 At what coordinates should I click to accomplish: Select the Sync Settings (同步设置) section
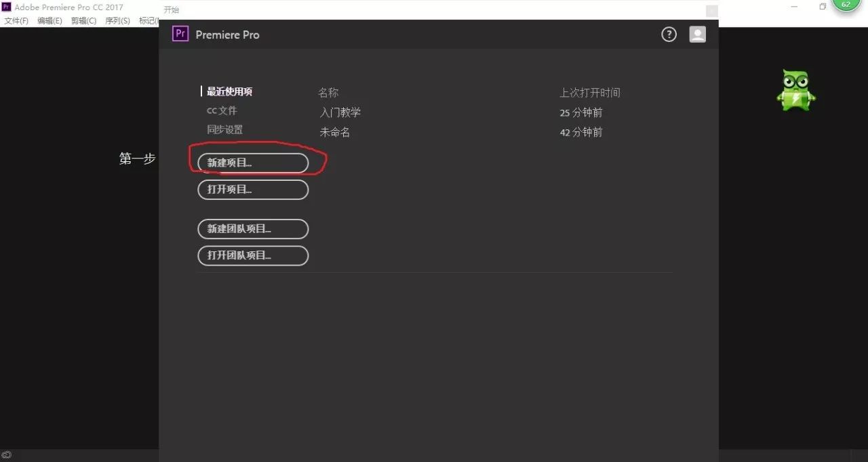(x=224, y=129)
